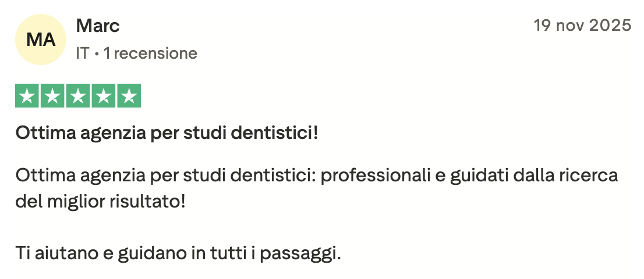Open reviewer Marc's profile name

98,26
